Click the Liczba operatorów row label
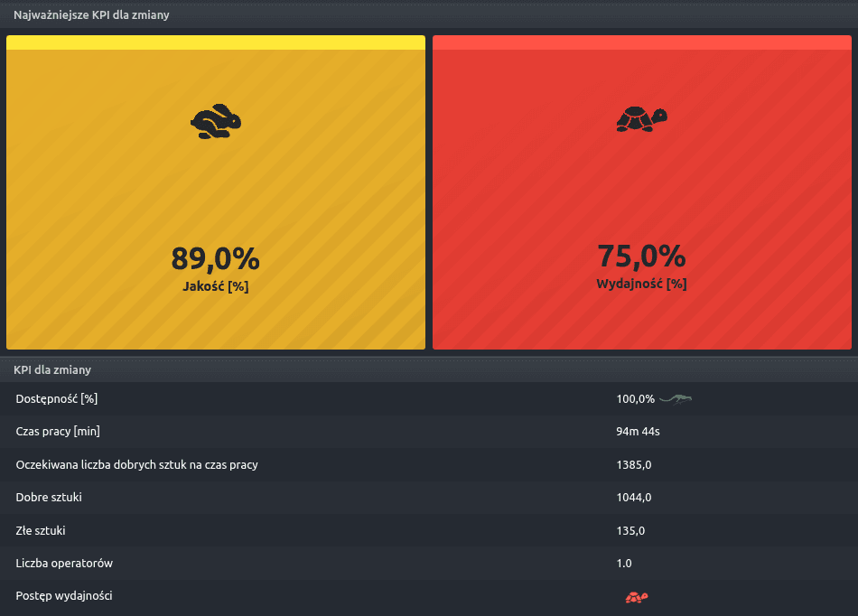Viewport: 858px width, 616px height. [64, 564]
